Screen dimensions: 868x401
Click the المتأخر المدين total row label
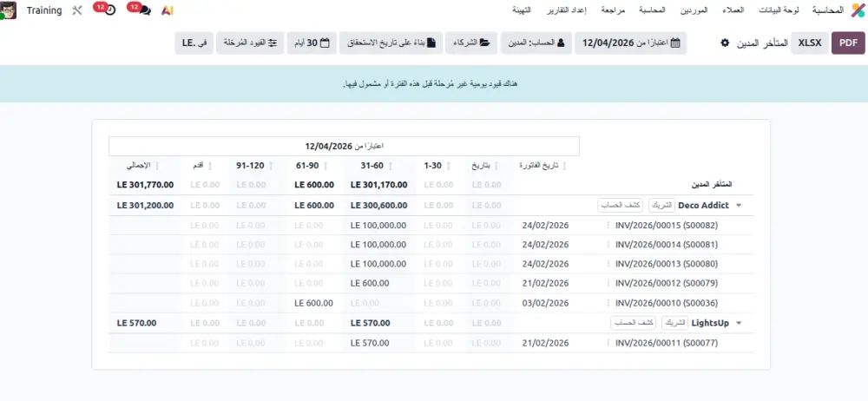(x=712, y=184)
